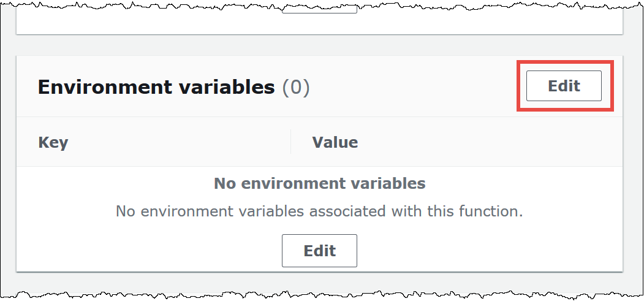Click the Edit button in the Environment variables header
Screen dimensions: 644x301
[564, 86]
